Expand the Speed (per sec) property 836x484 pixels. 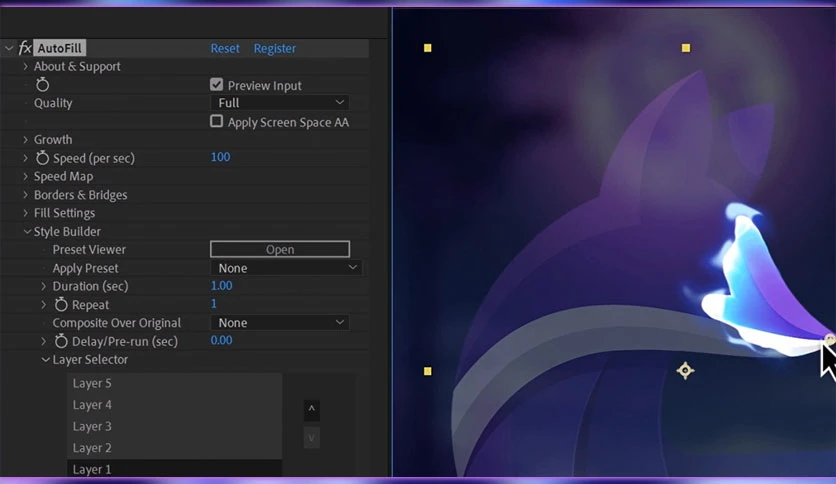coord(25,158)
